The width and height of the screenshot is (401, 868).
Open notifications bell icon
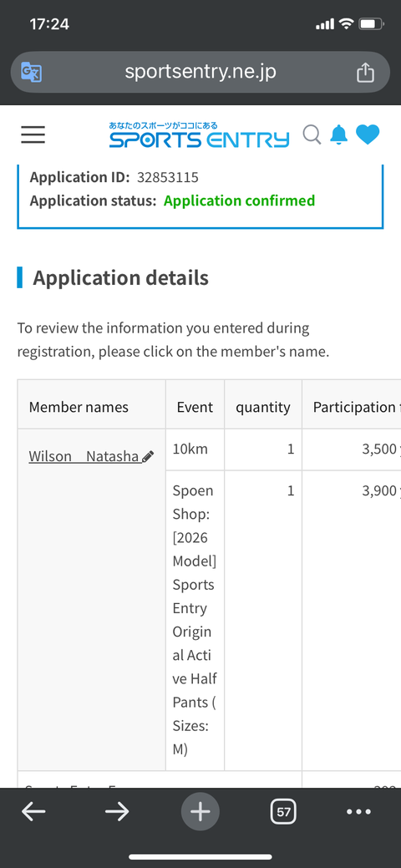[339, 135]
